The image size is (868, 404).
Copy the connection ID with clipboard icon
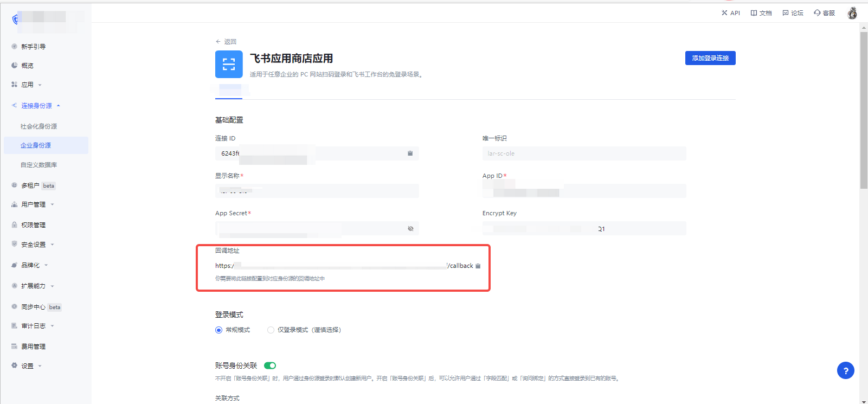click(410, 153)
